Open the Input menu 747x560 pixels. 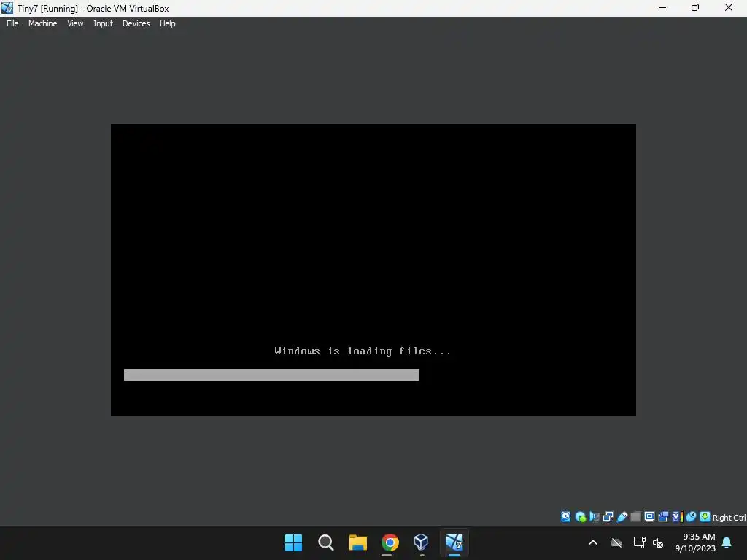103,23
